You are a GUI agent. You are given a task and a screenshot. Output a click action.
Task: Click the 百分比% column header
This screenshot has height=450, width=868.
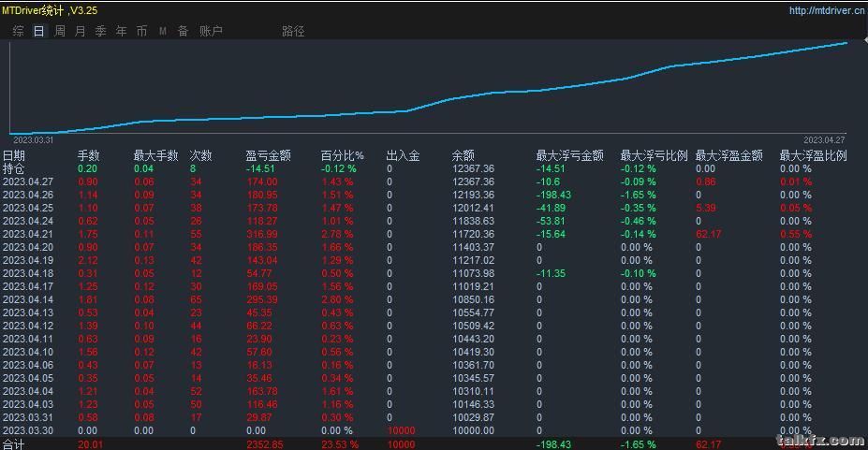tap(342, 155)
